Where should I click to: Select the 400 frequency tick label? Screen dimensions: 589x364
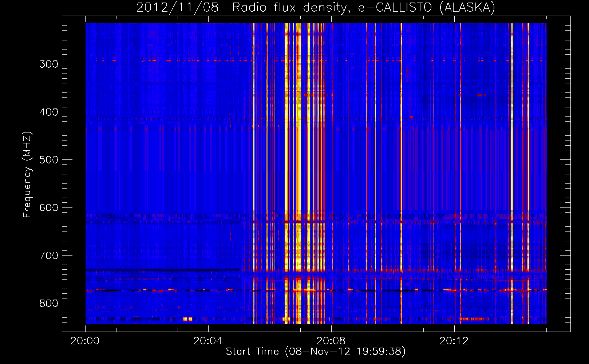pos(49,112)
